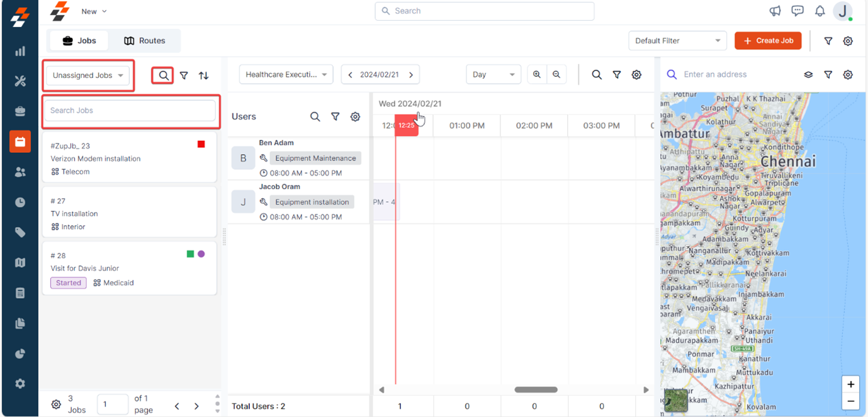Open the scheduler toolbar gear icon
868x417 pixels.
pyautogui.click(x=636, y=74)
